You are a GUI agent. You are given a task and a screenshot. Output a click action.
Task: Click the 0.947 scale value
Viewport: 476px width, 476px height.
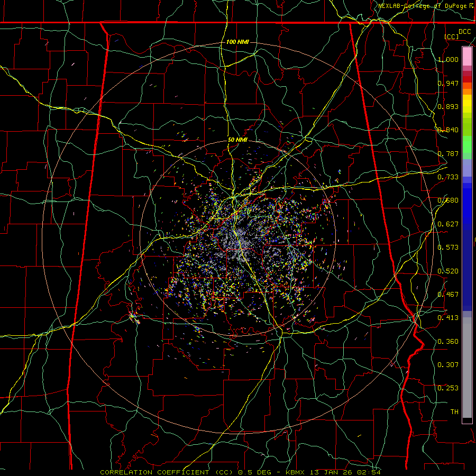[448, 83]
